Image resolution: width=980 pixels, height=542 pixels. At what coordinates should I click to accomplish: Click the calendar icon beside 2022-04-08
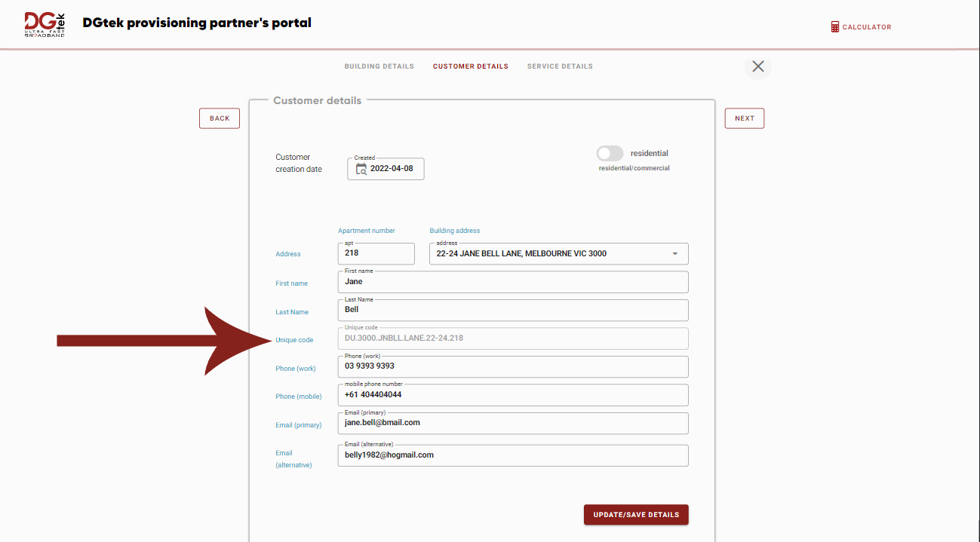360,169
